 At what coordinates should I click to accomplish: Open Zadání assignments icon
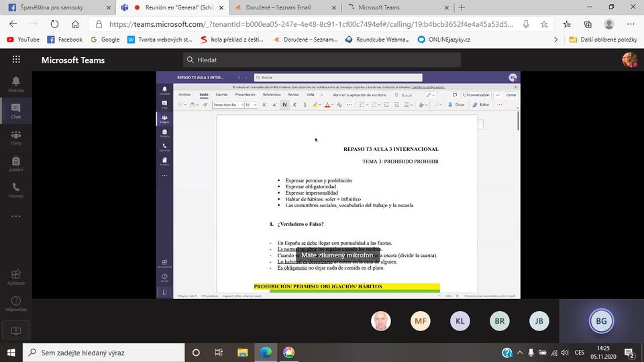click(16, 164)
